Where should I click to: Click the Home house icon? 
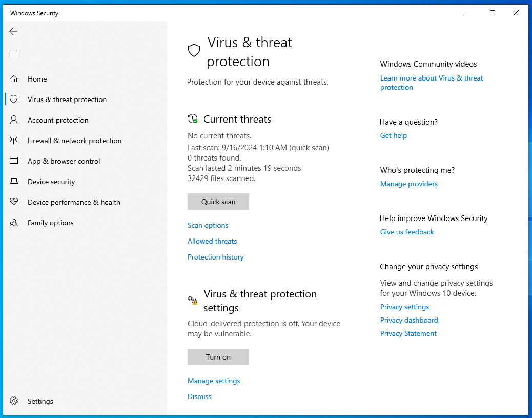click(x=13, y=79)
